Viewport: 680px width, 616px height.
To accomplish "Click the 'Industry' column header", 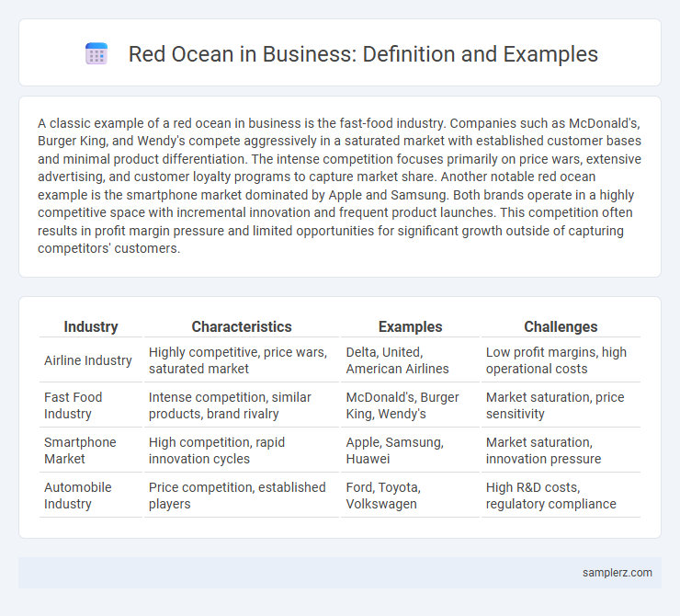I will [x=91, y=326].
